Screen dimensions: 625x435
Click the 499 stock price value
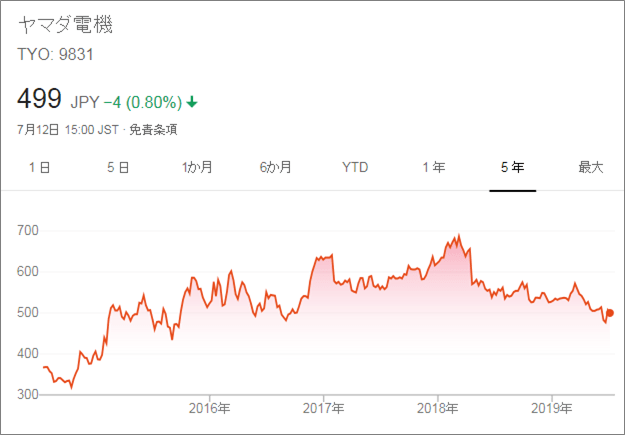[x=39, y=98]
